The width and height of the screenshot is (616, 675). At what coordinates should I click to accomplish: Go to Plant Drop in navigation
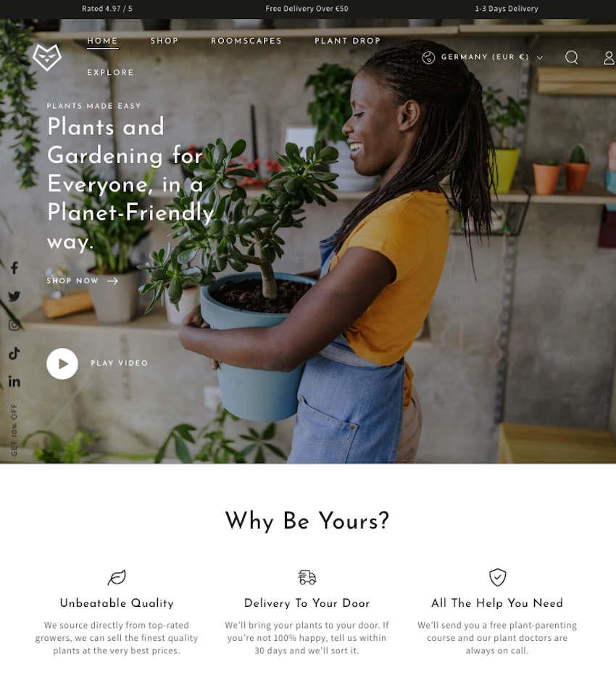click(x=348, y=41)
